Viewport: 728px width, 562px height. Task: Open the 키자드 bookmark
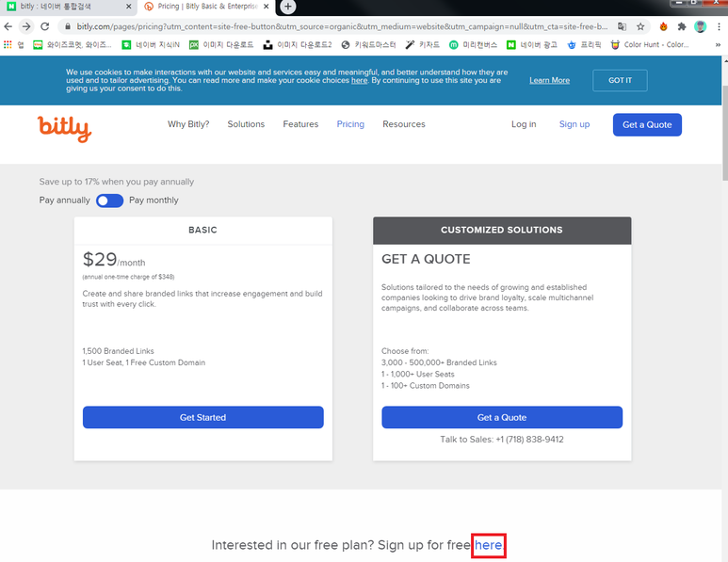click(423, 44)
